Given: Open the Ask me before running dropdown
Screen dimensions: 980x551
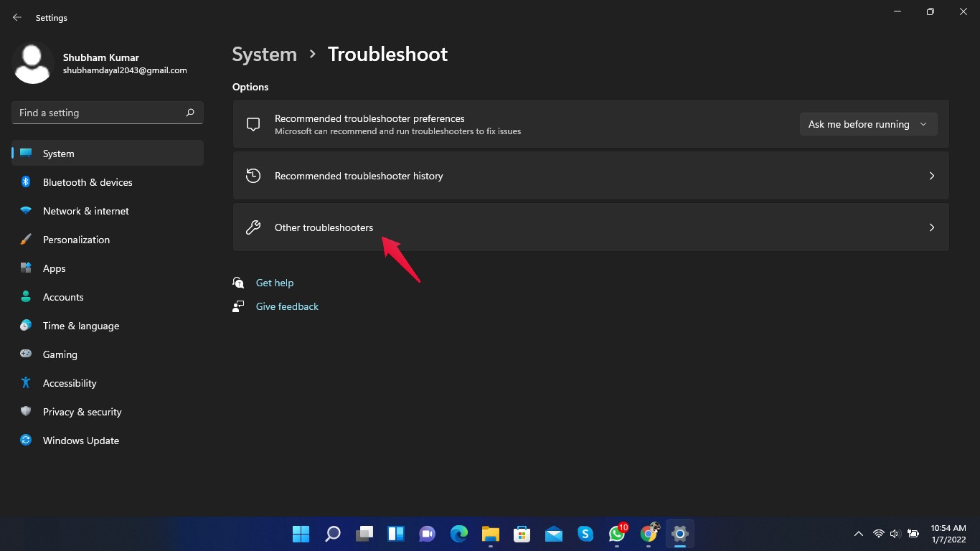Looking at the screenshot, I should 868,124.
